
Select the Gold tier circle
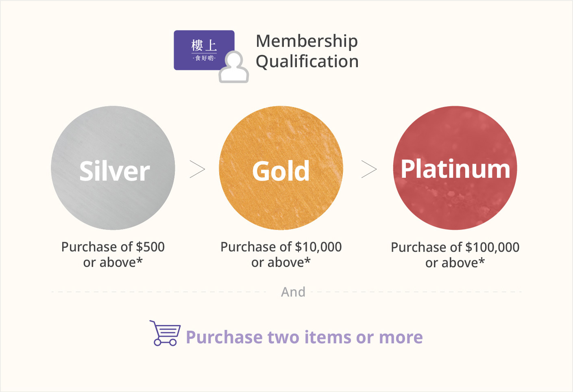281,168
